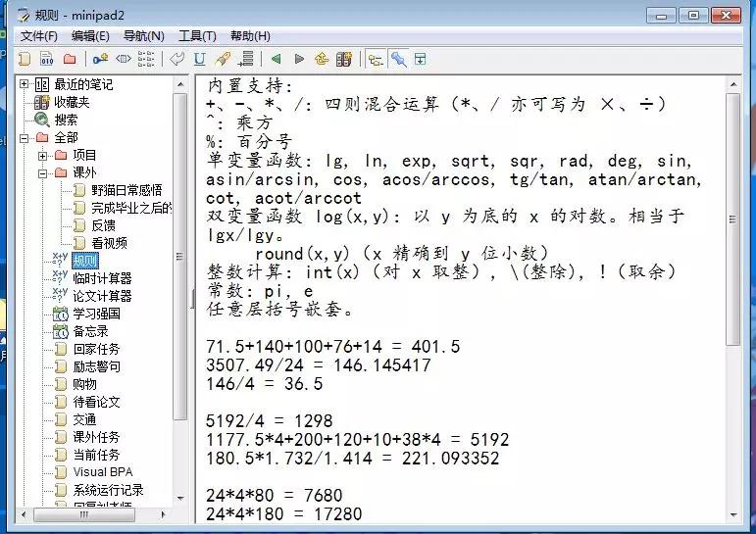The image size is (756, 534).
Task: Click the key with plus icon
Action: pyautogui.click(x=100, y=60)
